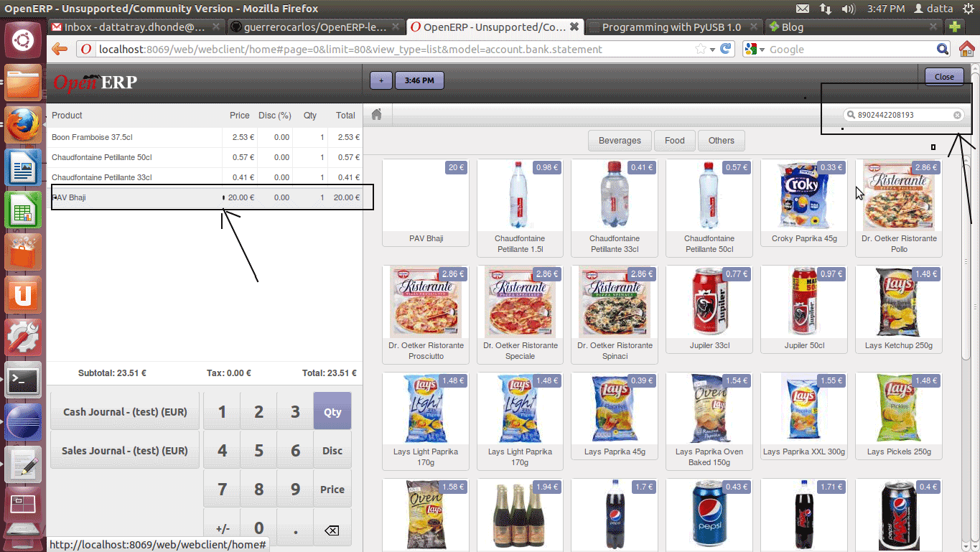Add Chaudfontaine Petillante 1.5l product
Image resolution: width=980 pixels, height=552 pixels.
pos(520,207)
